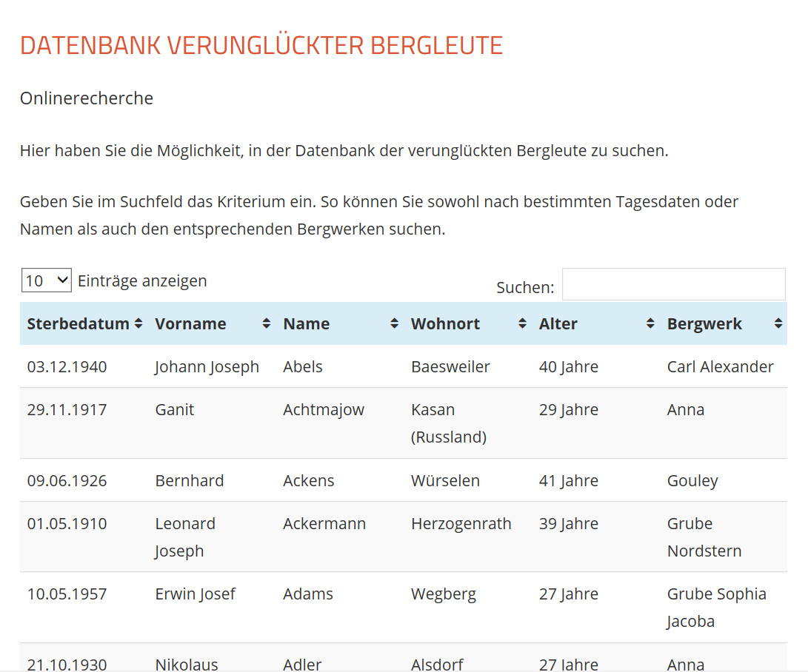This screenshot has height=672, width=808.
Task: Click sort arrows icon in Vorname column
Action: [267, 323]
